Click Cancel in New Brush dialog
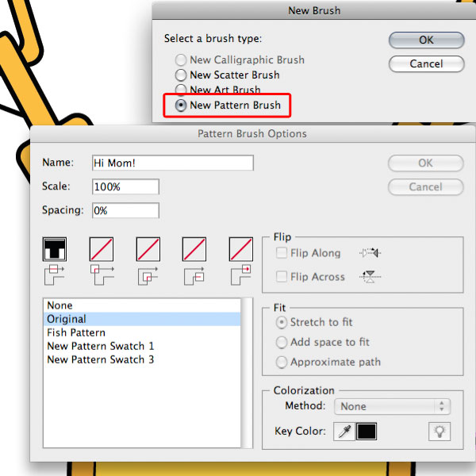Viewport: 476px width, 476px height. tap(427, 63)
